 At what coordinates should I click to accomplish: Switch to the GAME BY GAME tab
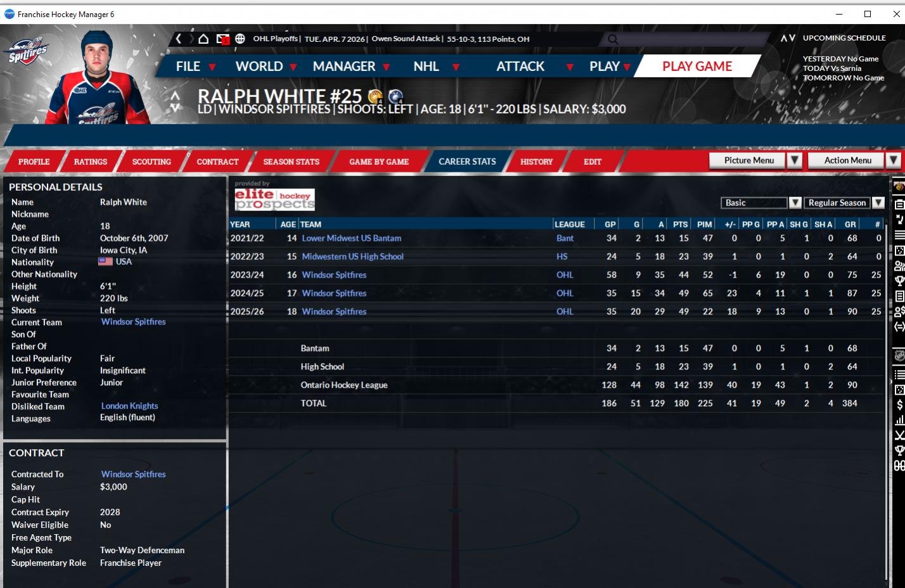pyautogui.click(x=379, y=162)
